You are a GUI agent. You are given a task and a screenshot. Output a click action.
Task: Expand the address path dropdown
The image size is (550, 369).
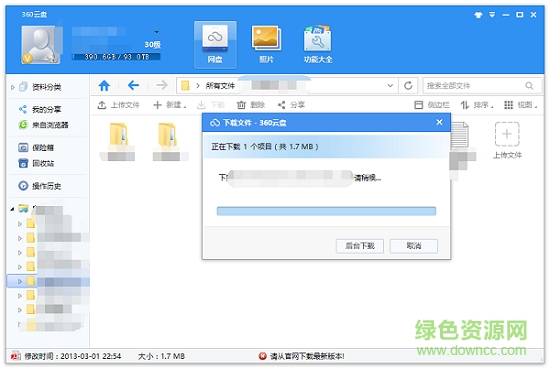[390, 86]
